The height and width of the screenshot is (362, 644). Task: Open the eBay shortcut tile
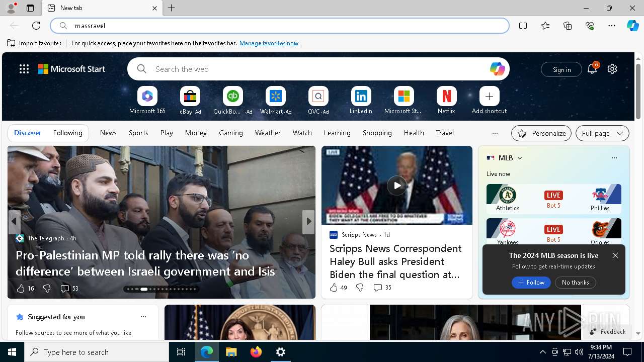pos(190,101)
